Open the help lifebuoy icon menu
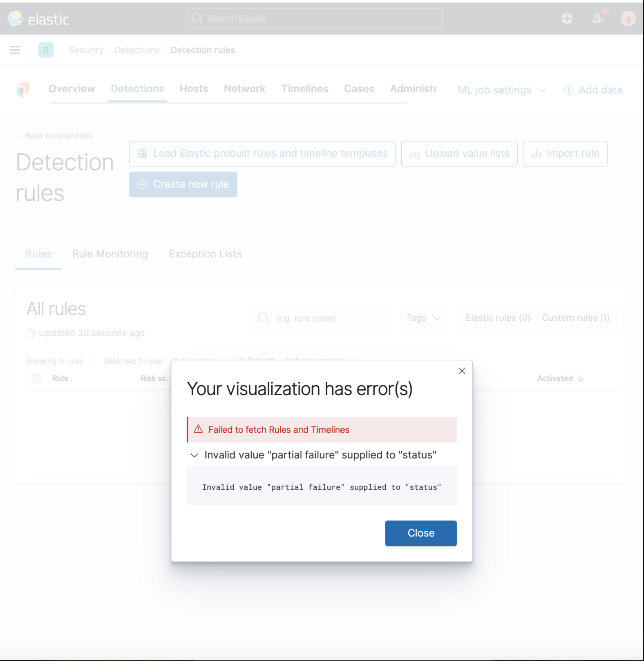 (567, 19)
